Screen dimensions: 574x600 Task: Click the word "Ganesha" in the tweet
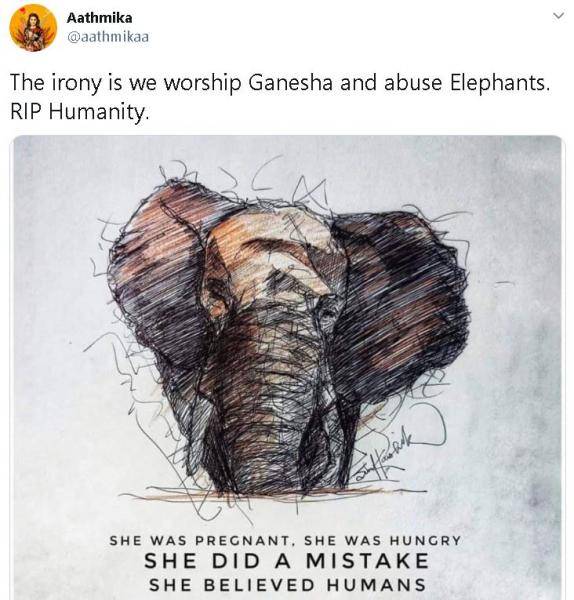point(290,83)
